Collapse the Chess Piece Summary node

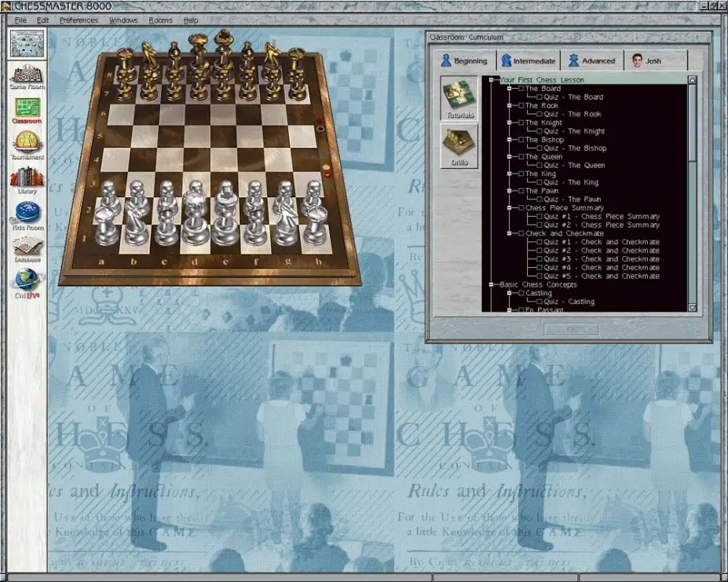(x=510, y=207)
